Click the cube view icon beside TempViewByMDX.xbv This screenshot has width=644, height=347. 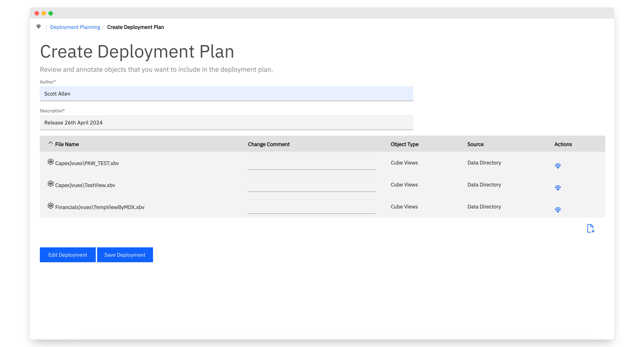click(x=50, y=206)
